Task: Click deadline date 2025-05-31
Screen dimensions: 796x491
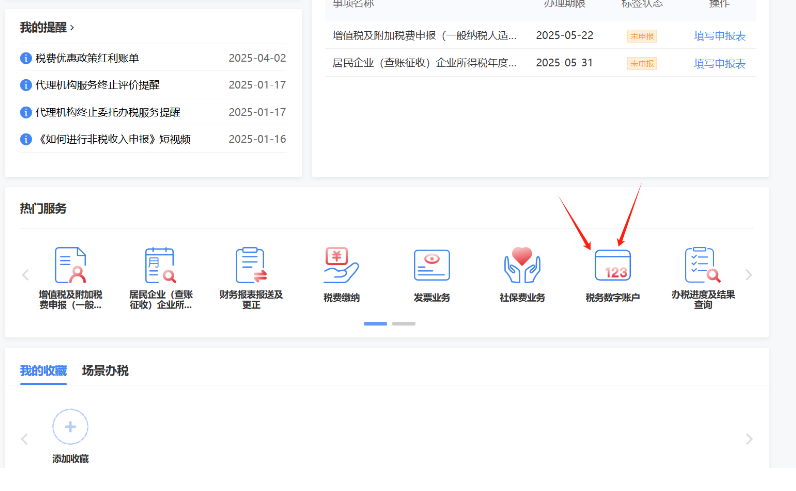Action: 565,62
